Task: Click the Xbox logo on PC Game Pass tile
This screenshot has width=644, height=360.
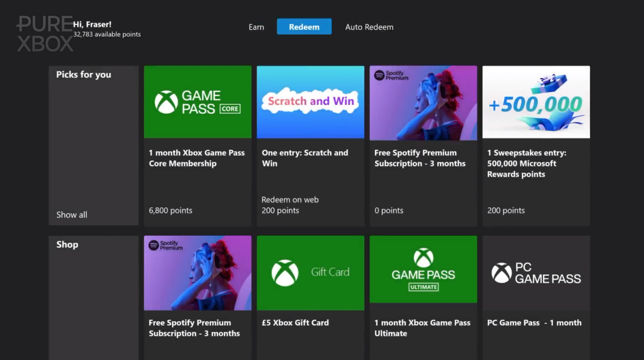Action: pos(502,273)
